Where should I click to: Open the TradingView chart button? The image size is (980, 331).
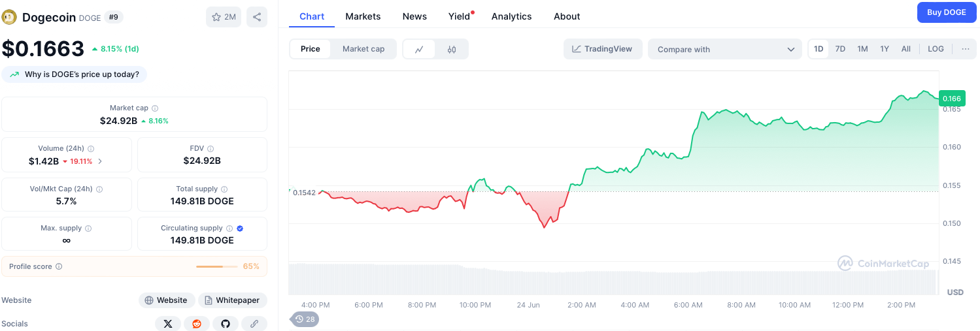(603, 49)
